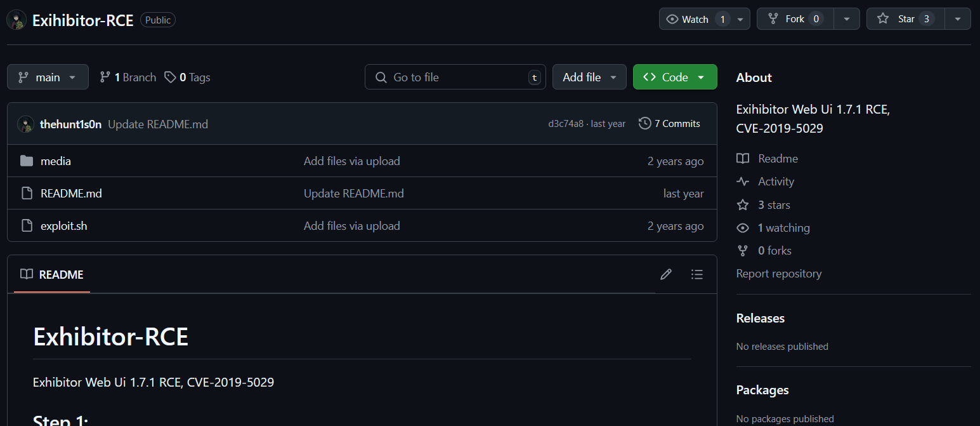Open the media folder
The width and height of the screenshot is (980, 426).
(x=56, y=161)
